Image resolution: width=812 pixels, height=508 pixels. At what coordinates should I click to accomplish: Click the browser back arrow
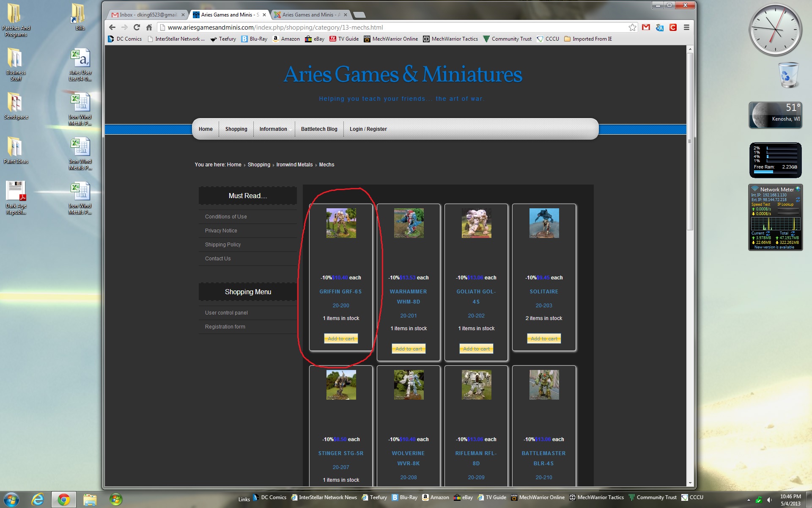[112, 28]
